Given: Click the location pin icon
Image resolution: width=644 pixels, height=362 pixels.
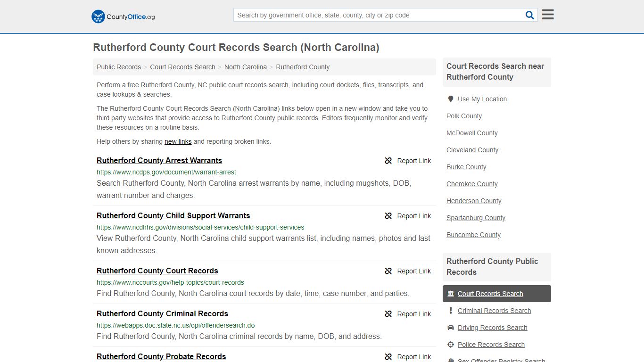Looking at the screenshot, I should pyautogui.click(x=451, y=99).
